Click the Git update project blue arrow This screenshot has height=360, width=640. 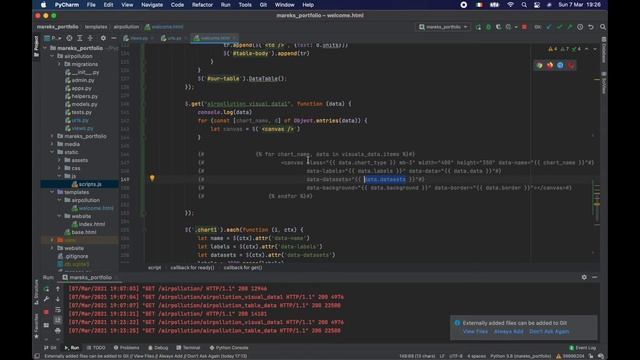[x=549, y=27]
